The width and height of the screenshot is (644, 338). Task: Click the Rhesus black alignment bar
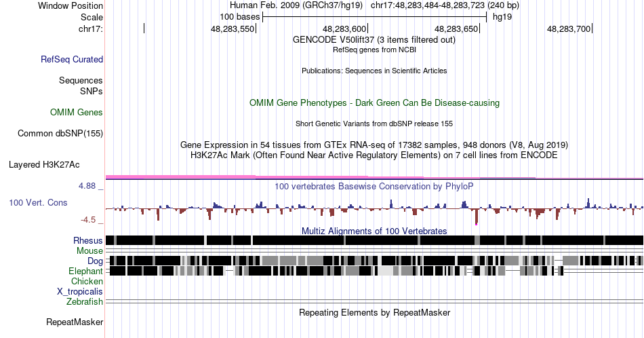pyautogui.click(x=374, y=240)
